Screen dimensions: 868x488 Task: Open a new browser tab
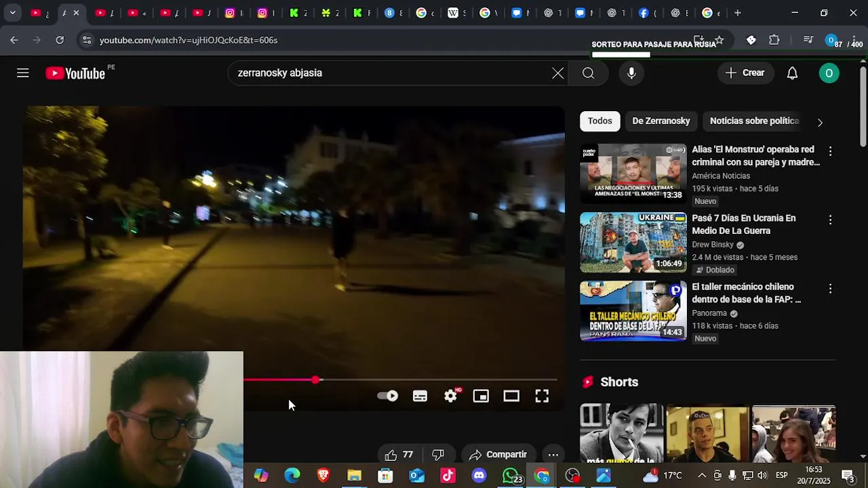(738, 13)
